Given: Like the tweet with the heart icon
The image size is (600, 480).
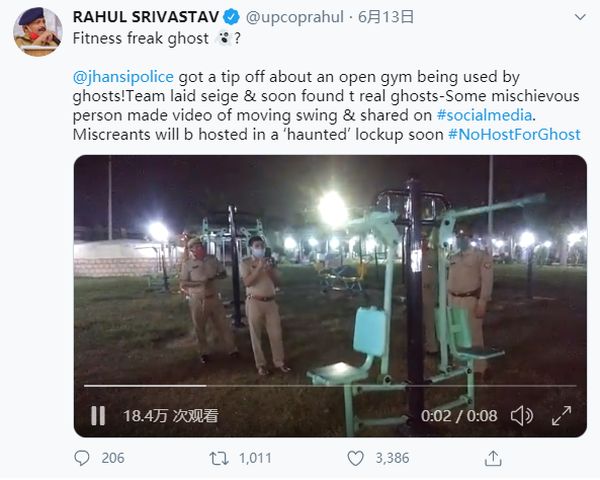Looking at the screenshot, I should click(x=355, y=458).
